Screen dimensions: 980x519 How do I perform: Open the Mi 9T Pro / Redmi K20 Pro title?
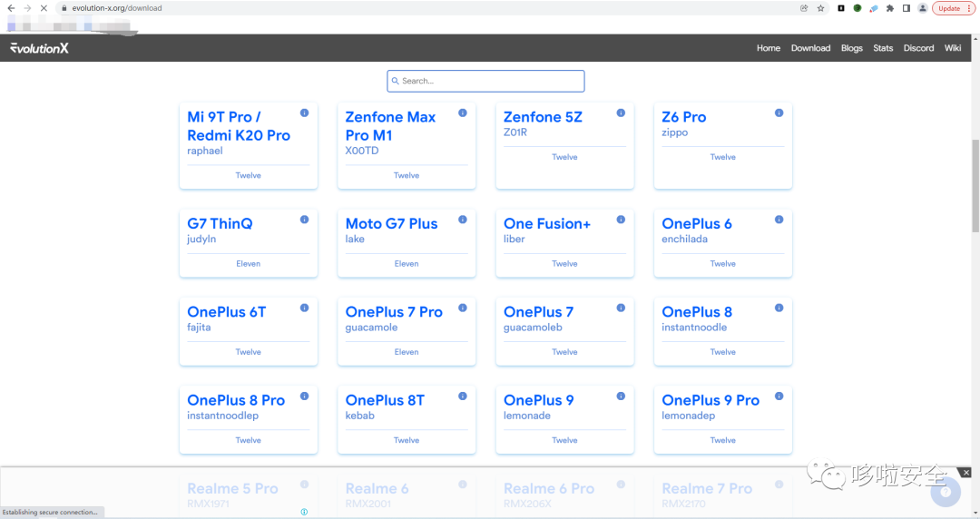pyautogui.click(x=239, y=126)
